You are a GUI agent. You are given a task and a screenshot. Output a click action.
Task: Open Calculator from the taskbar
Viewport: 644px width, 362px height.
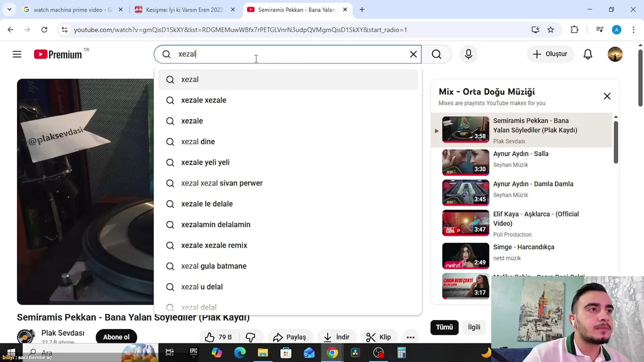(401, 353)
